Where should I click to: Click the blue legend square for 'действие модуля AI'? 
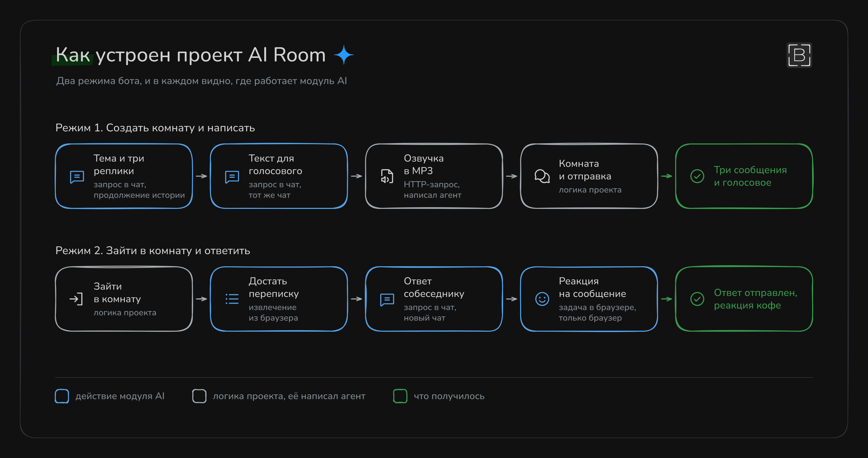click(62, 396)
